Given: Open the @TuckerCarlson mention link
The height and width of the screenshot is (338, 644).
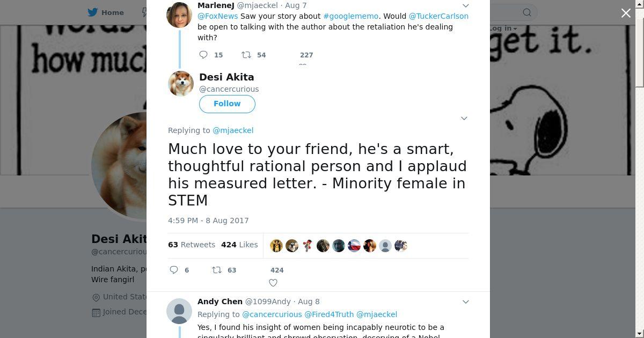Looking at the screenshot, I should pos(438,16).
